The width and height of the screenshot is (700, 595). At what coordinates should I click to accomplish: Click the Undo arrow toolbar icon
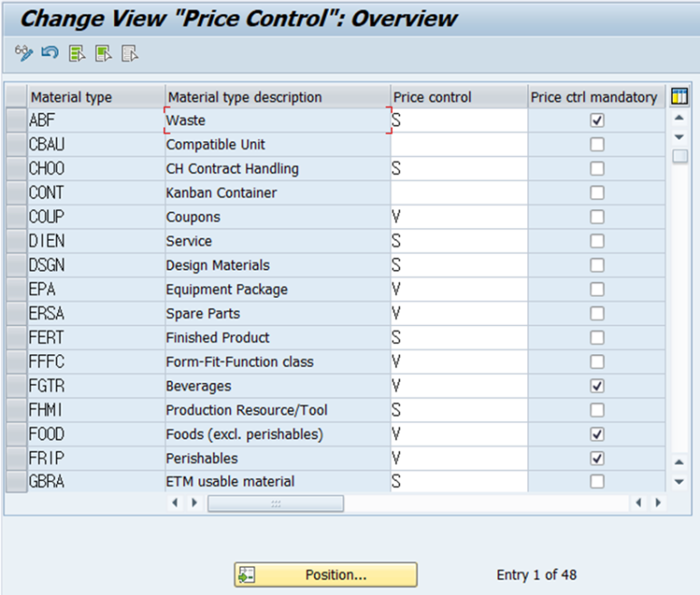(x=49, y=53)
